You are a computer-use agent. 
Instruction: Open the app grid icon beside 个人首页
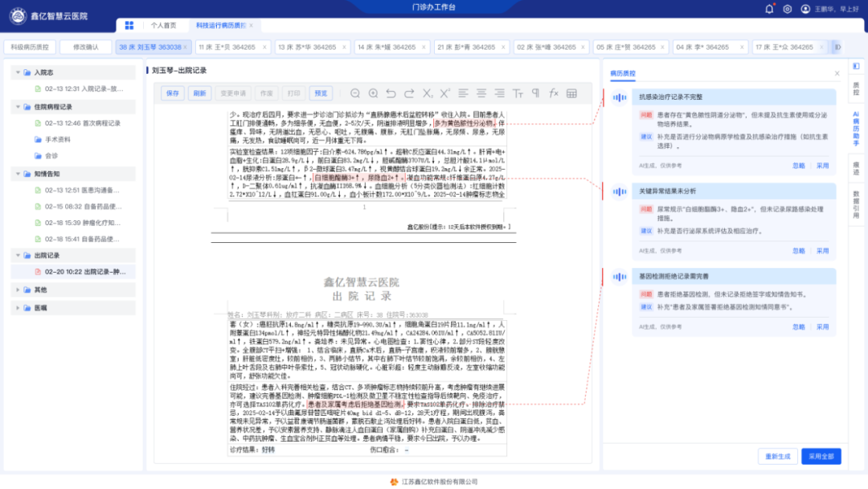(x=129, y=26)
